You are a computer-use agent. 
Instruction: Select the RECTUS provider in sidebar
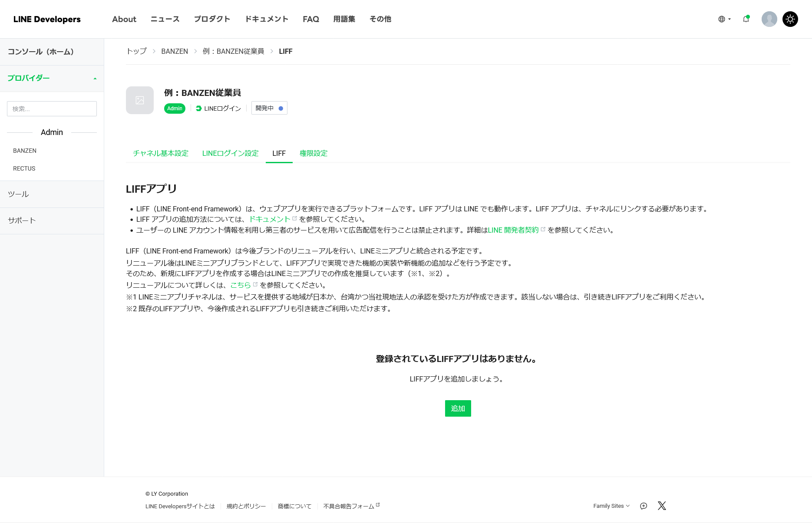(24, 168)
